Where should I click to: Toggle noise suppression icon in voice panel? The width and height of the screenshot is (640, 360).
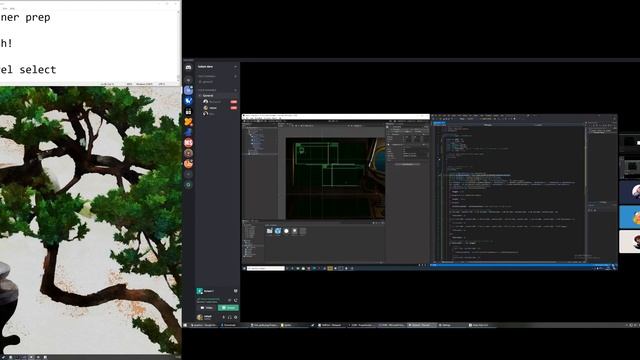click(229, 300)
